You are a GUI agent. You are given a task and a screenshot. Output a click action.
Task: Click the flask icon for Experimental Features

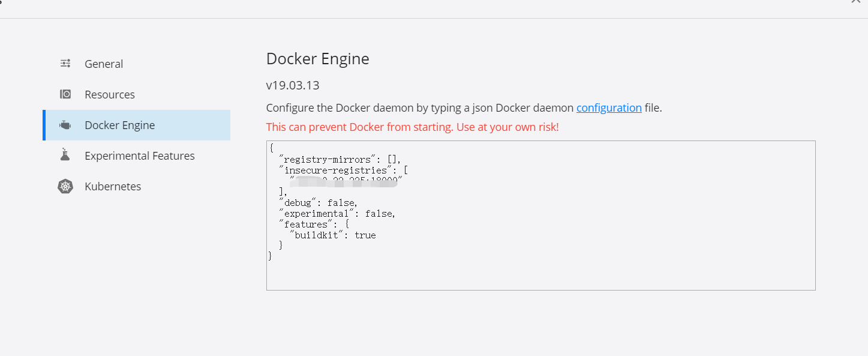click(x=65, y=155)
